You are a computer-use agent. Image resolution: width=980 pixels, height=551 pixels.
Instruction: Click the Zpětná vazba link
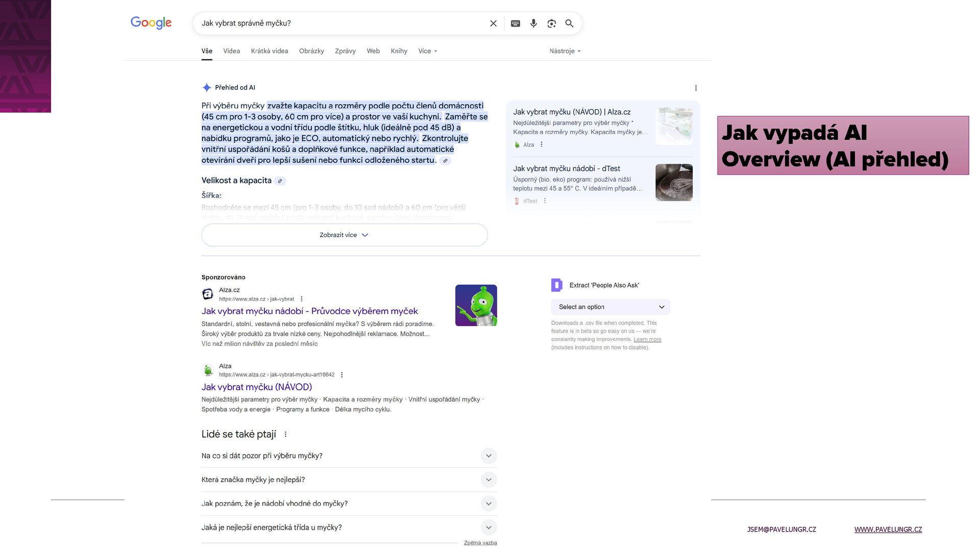pyautogui.click(x=480, y=543)
